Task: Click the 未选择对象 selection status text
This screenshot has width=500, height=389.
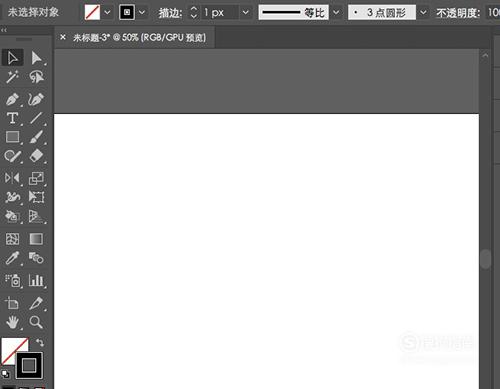Action: pyautogui.click(x=33, y=13)
